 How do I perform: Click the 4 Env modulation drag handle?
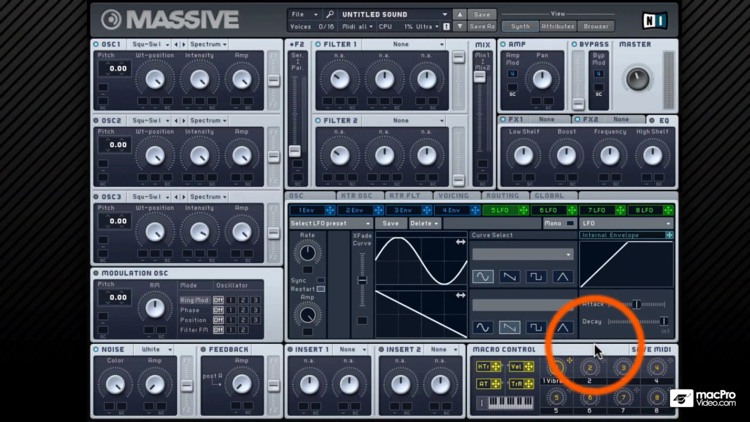[x=475, y=210]
